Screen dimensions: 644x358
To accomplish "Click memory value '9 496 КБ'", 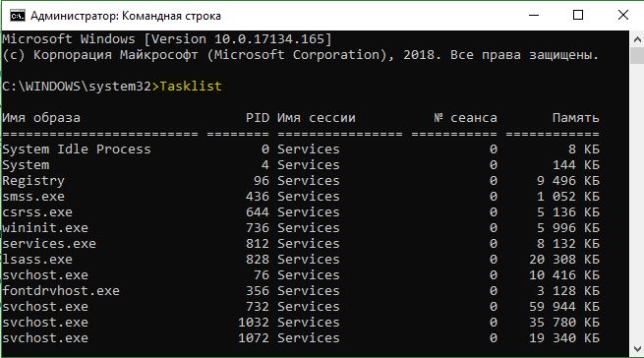I will click(568, 181).
